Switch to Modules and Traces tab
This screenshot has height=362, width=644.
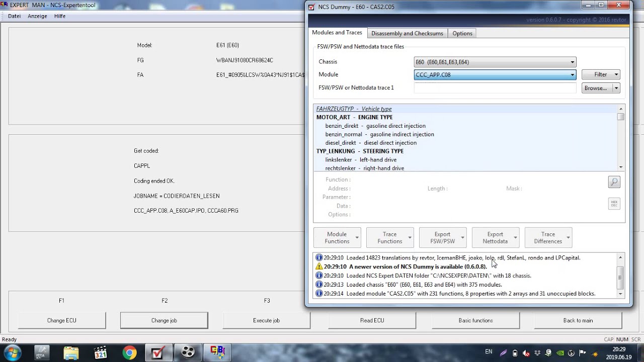337,33
